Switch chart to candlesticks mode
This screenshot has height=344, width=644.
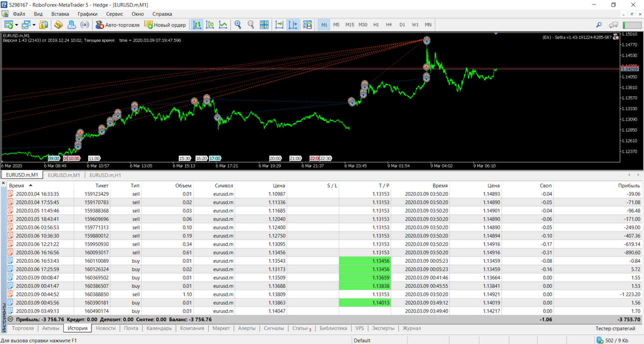[x=210, y=24]
